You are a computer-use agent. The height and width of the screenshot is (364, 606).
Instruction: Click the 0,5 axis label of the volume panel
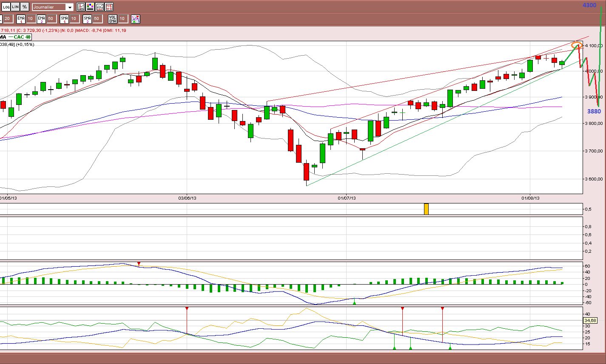(x=589, y=209)
